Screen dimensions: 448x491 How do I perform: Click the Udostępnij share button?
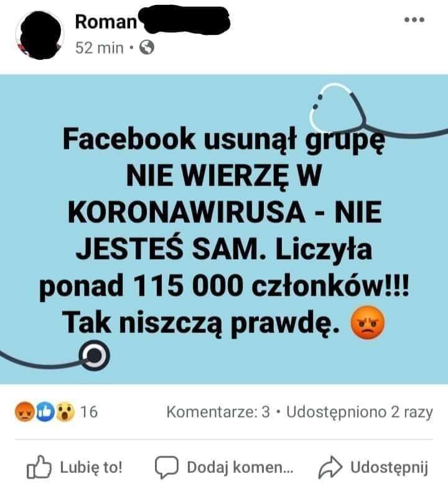click(373, 467)
